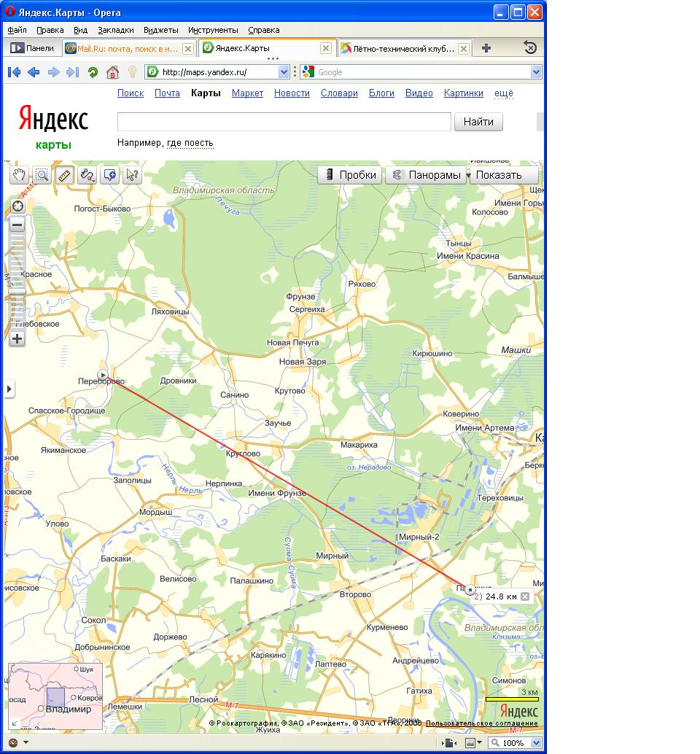Open the closed tabs trash icon
The width and height of the screenshot is (700, 754).
click(x=530, y=47)
